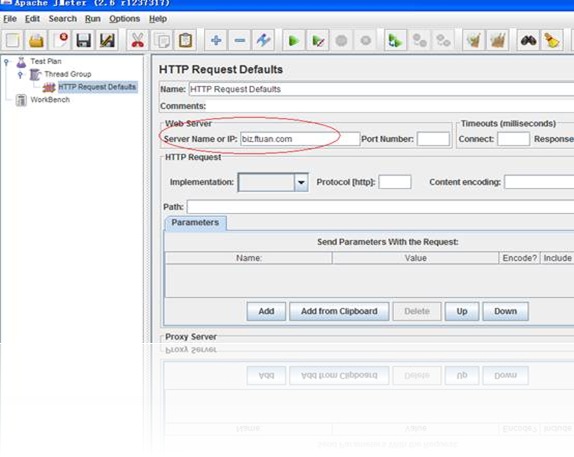Click the Save As toolbar icon

[107, 40]
